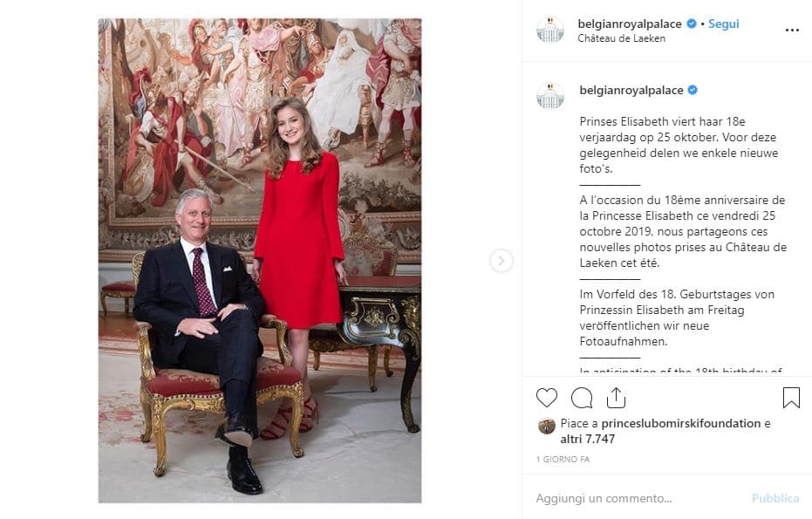This screenshot has height=519, width=812.
Task: Like the post with the heart icon
Action: click(546, 398)
